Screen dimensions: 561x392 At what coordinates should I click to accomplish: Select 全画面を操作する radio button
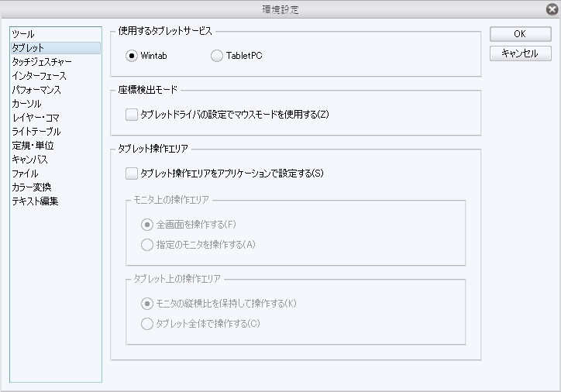pyautogui.click(x=147, y=225)
